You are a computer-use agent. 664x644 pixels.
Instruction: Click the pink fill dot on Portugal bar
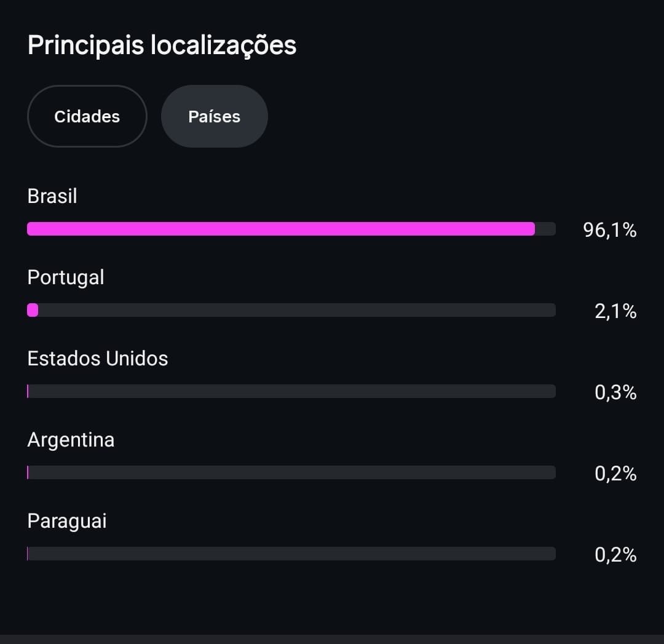point(33,310)
